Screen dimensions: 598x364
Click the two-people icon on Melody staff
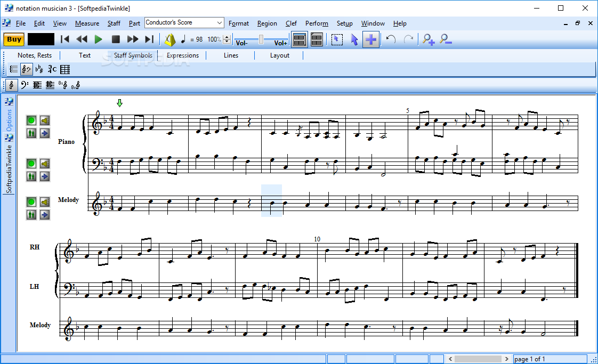(31, 215)
